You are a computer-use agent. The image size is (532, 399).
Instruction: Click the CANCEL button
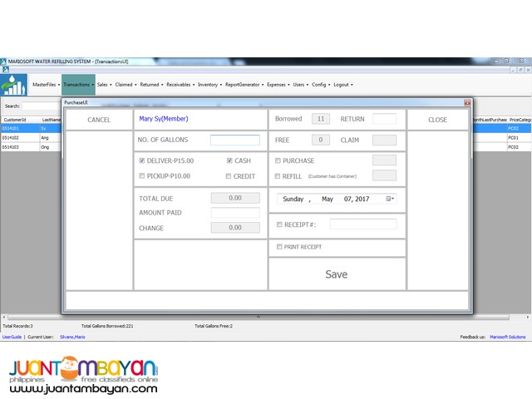pyautogui.click(x=99, y=120)
